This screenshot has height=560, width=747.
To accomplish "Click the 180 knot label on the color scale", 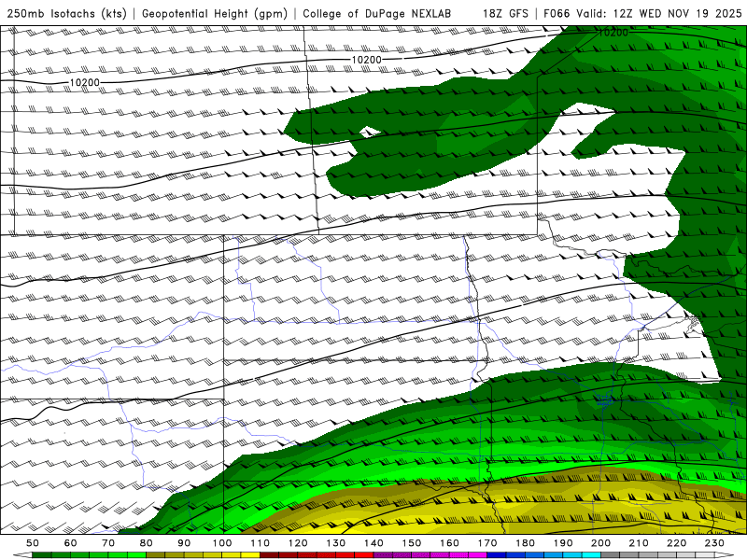I will tap(525, 543).
